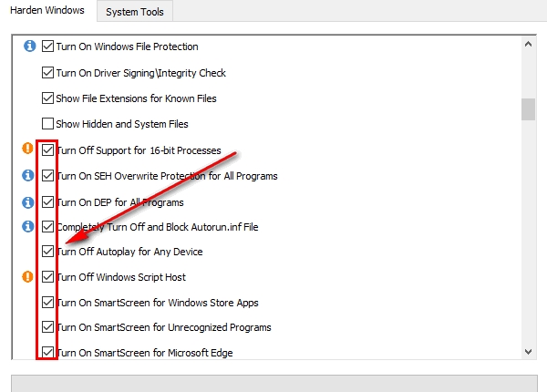Click 'Show File Extensions for Known Files' label
Screen dimensions: 547x392
tap(136, 98)
